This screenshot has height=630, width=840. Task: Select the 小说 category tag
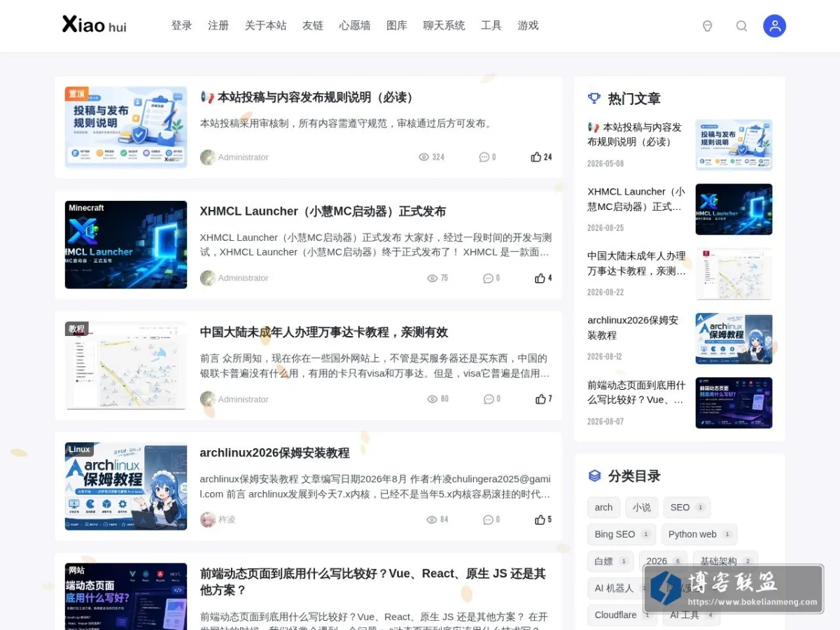pyautogui.click(x=641, y=507)
